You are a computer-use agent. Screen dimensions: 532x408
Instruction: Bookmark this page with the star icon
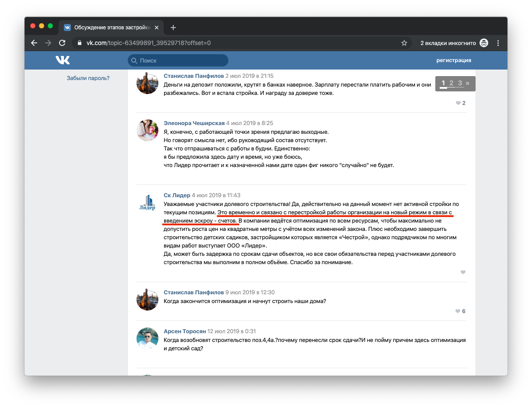point(404,43)
